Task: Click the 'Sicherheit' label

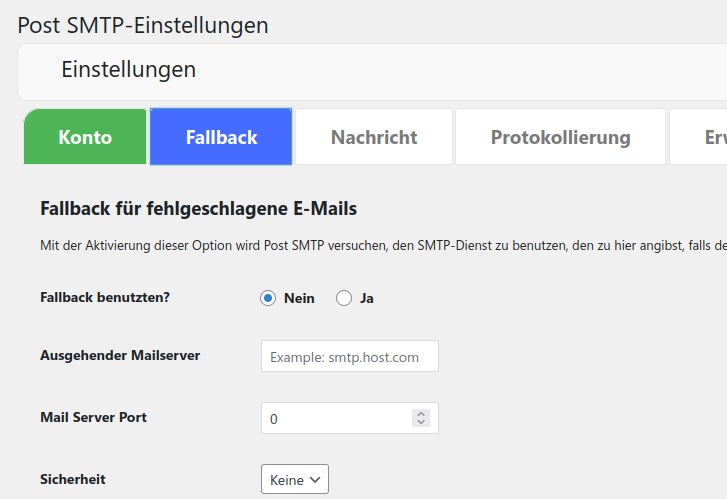Action: (73, 479)
